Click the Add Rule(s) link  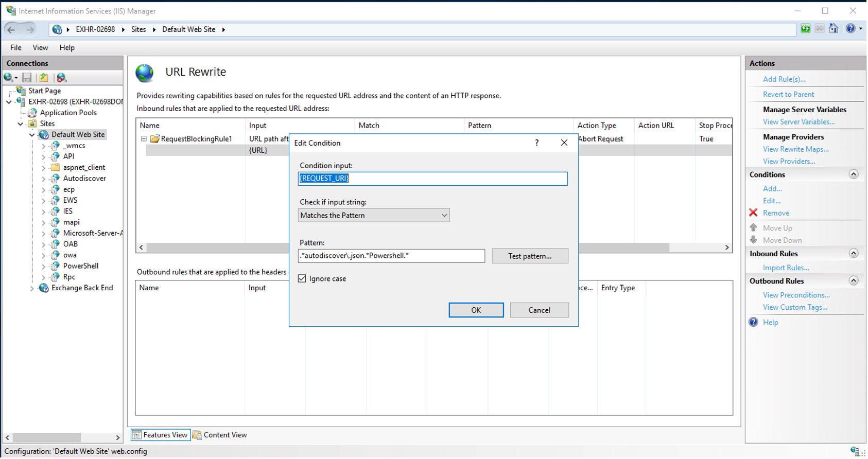[785, 79]
